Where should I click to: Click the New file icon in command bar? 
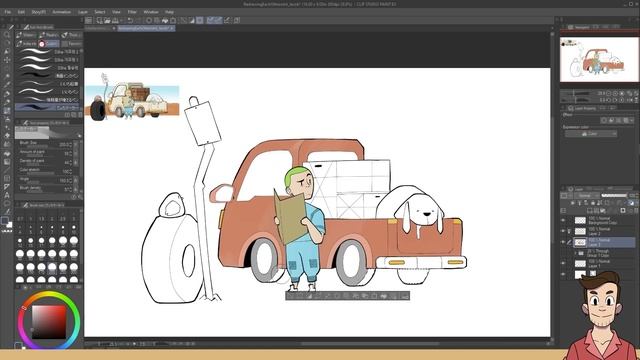click(x=99, y=20)
